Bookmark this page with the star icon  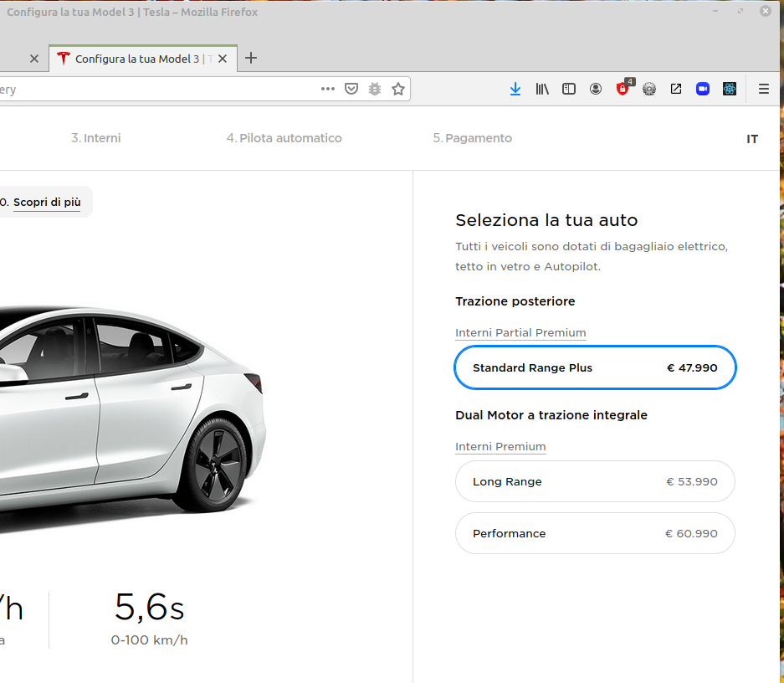coord(398,89)
